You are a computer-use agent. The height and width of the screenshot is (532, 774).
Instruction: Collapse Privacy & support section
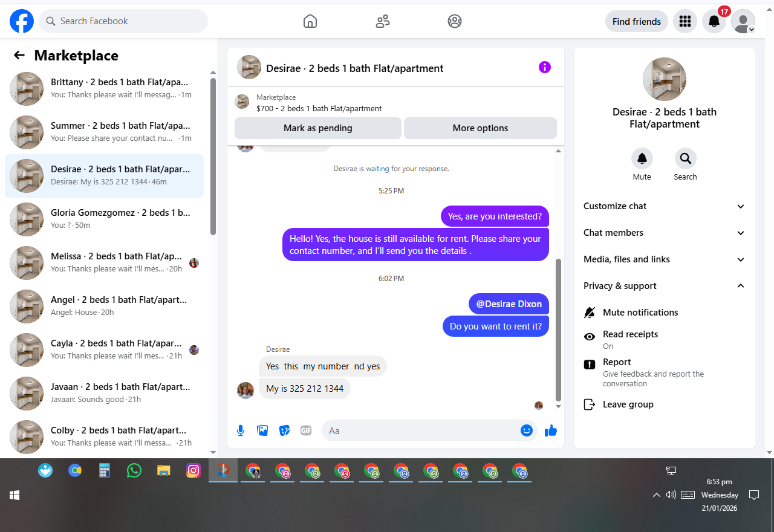point(665,286)
